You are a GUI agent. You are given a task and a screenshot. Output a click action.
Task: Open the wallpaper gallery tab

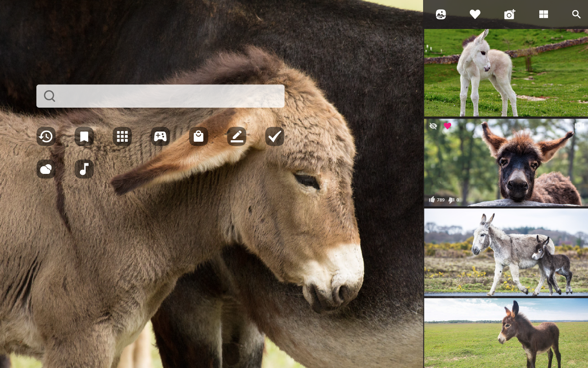[441, 14]
